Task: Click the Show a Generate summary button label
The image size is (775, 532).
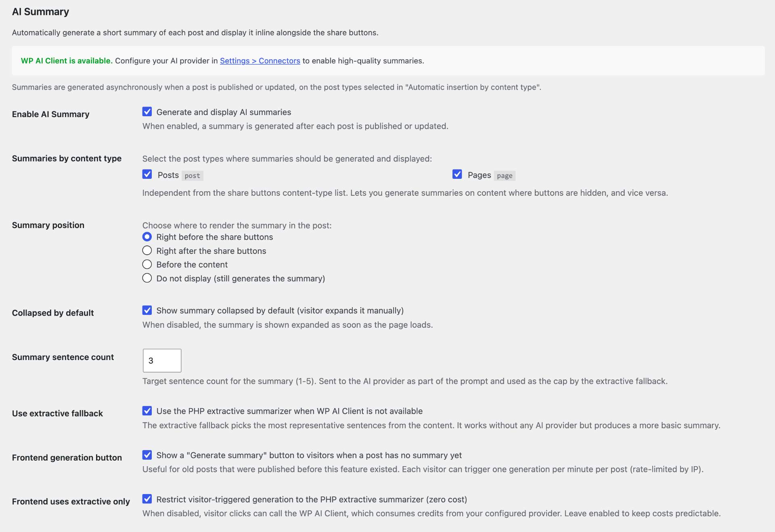Action: (x=309, y=455)
